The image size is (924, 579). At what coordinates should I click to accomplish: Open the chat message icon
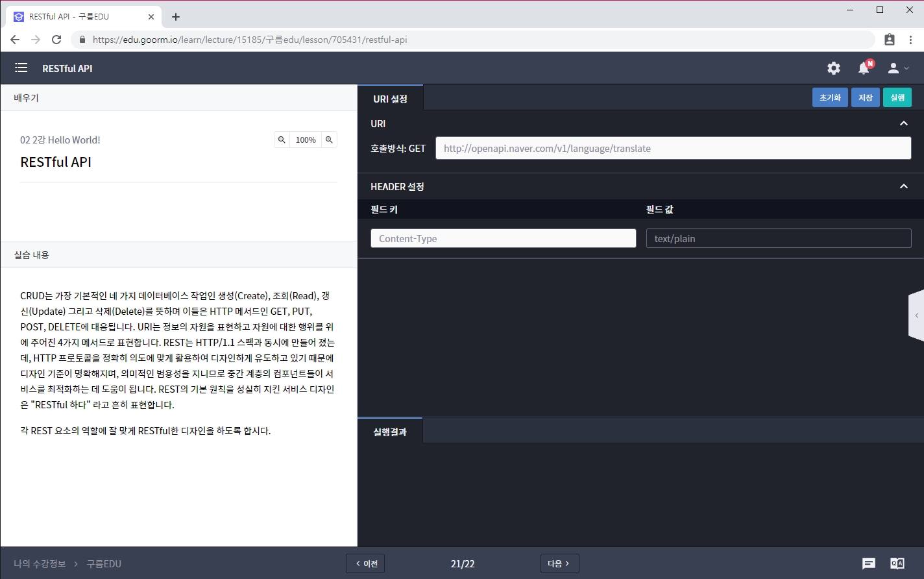[869, 563]
